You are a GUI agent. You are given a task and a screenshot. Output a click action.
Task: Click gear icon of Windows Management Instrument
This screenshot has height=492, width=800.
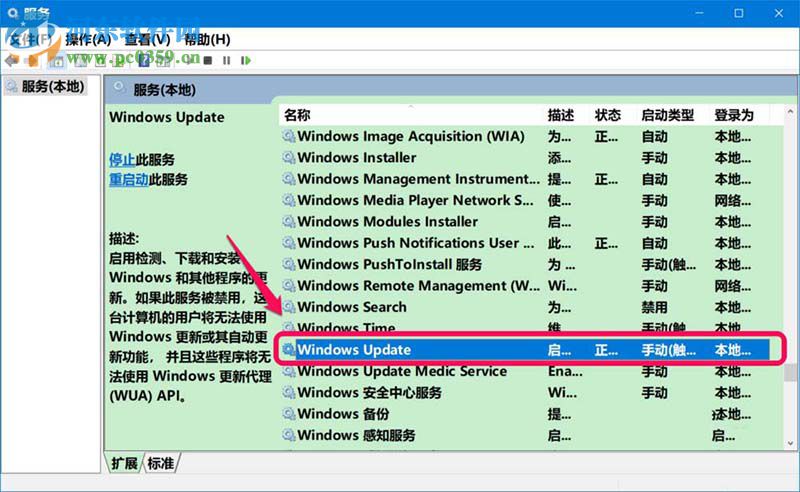pyautogui.click(x=289, y=179)
